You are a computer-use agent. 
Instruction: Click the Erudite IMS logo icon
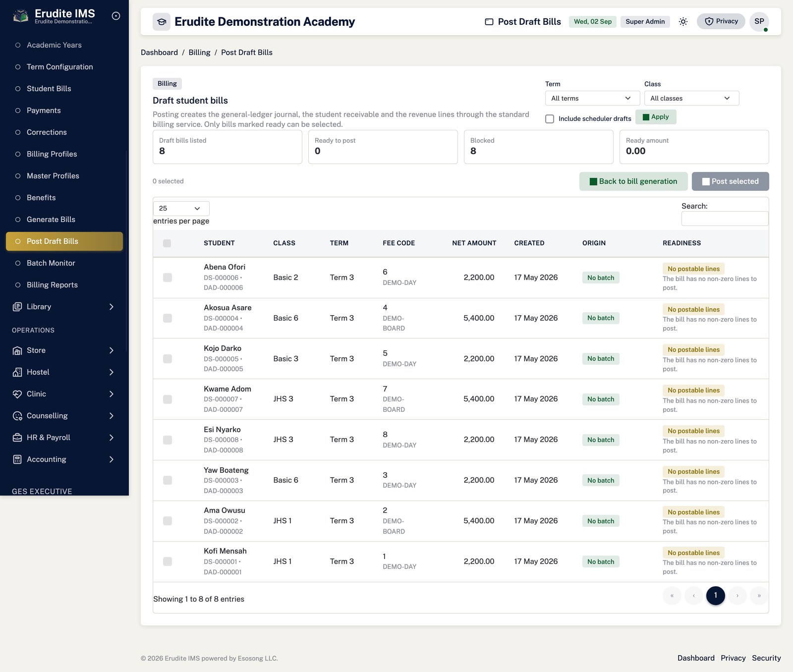coord(20,16)
